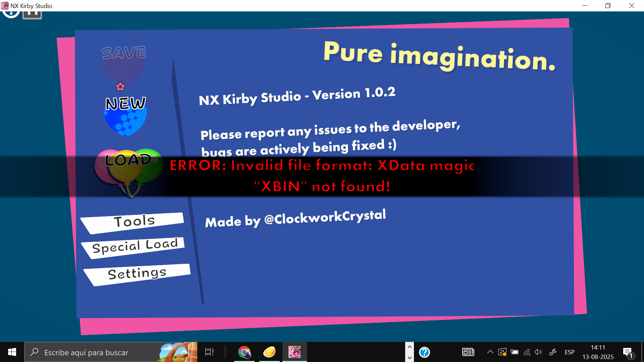Click the pink star below SAVE balloon
The width and height of the screenshot is (644, 362).
pyautogui.click(x=120, y=87)
